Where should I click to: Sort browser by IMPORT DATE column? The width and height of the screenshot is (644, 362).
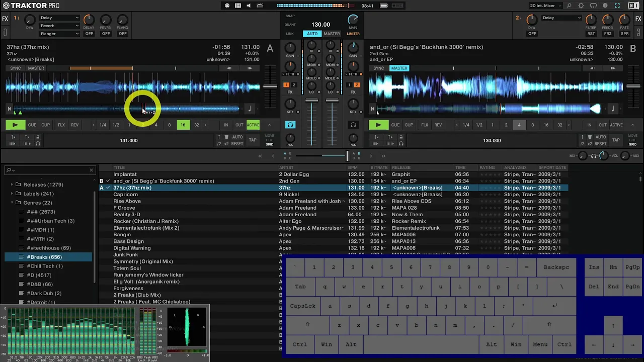click(x=552, y=167)
